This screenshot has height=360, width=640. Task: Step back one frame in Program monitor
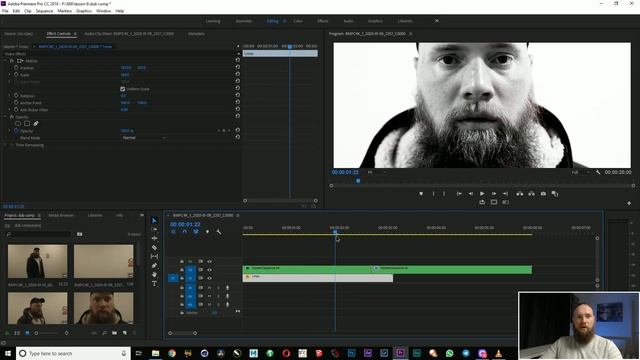point(471,194)
